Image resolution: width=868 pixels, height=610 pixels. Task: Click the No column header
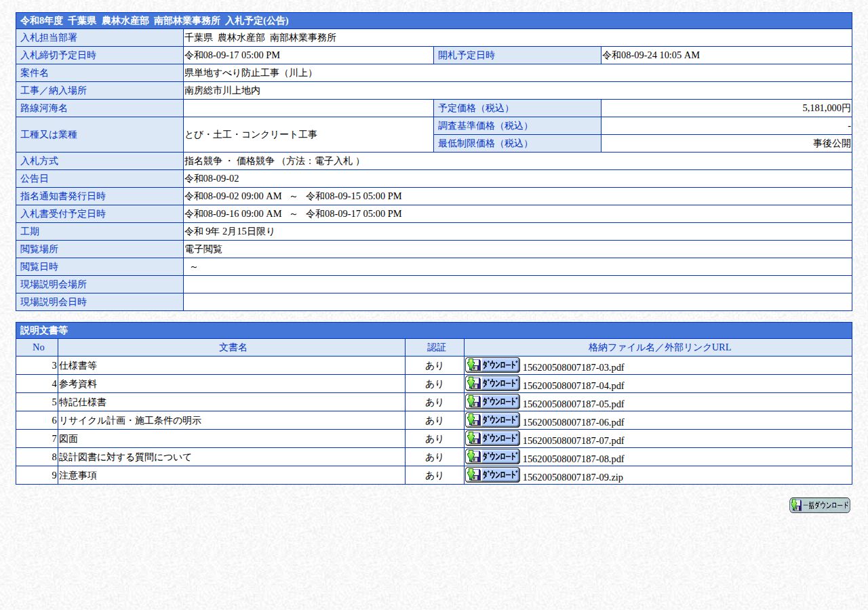pyautogui.click(x=37, y=348)
